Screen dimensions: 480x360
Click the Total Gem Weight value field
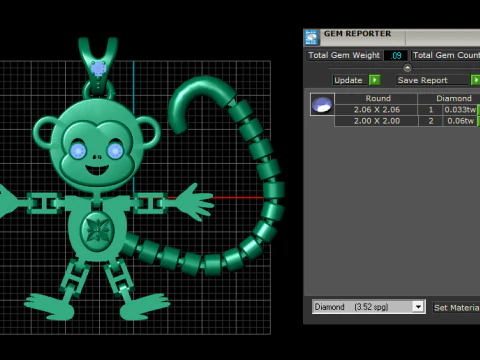pyautogui.click(x=396, y=55)
